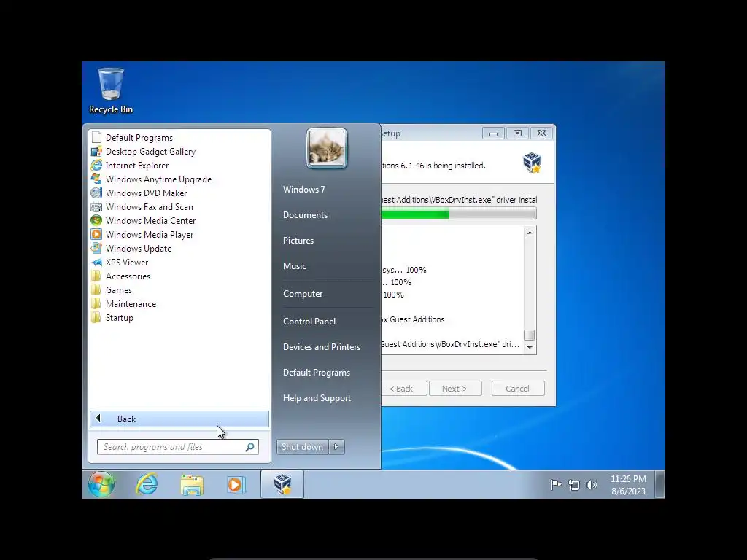Screen dimensions: 747x560
Task: Click the Windows Media Center icon
Action: click(x=96, y=220)
